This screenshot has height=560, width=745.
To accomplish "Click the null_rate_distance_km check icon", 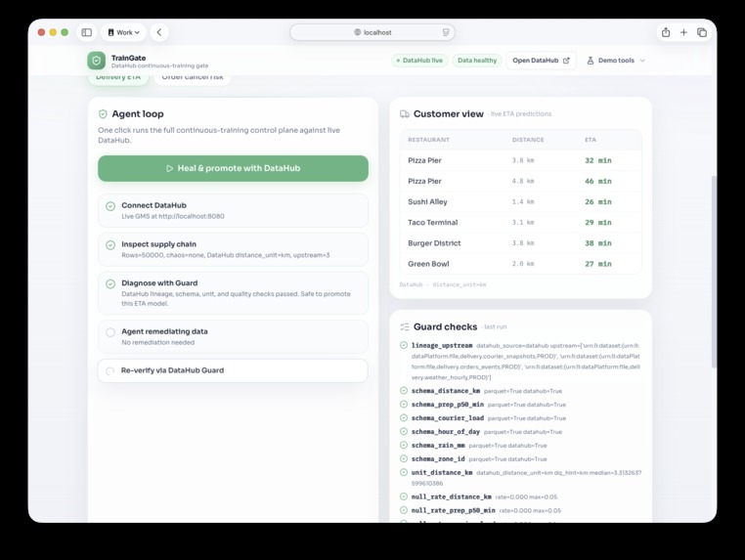I will 404,496.
